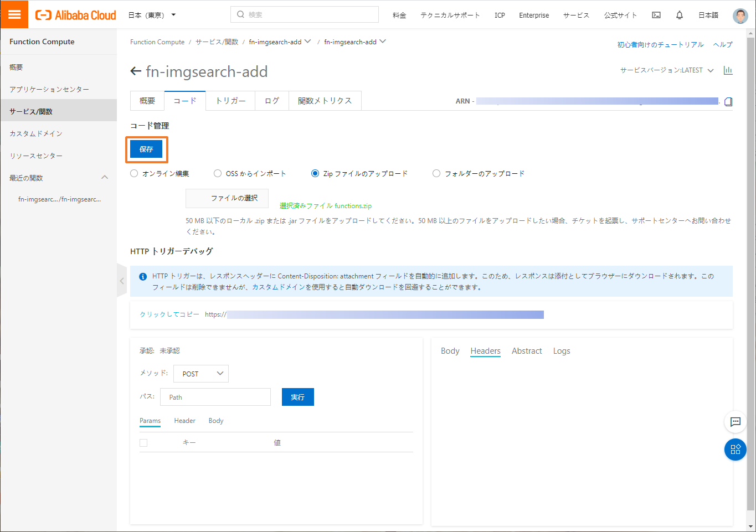Expand the last fn-imgsearch-add breadcrumb dropdown
This screenshot has height=532, width=756.
pos(382,42)
